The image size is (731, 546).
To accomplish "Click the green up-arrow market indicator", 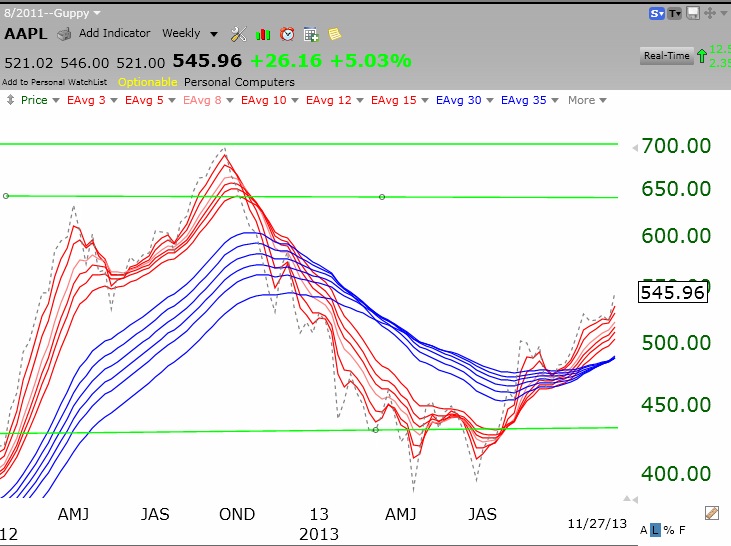I will [702, 56].
